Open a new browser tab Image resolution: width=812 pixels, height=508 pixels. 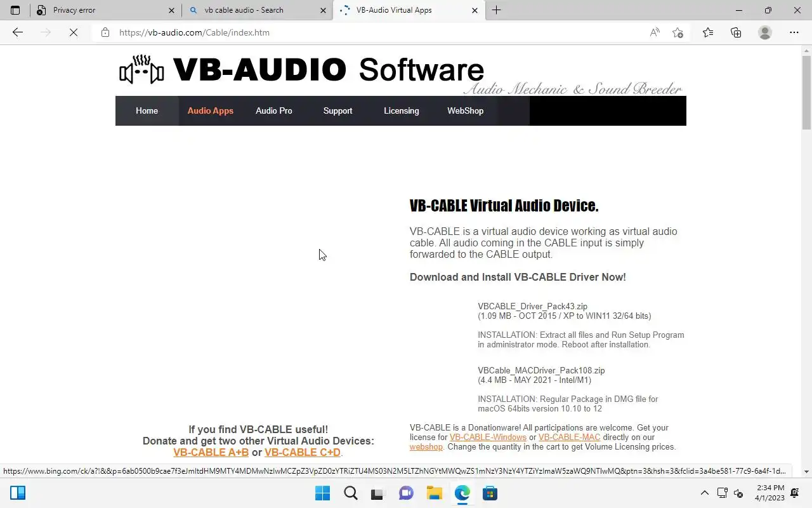pyautogui.click(x=497, y=10)
